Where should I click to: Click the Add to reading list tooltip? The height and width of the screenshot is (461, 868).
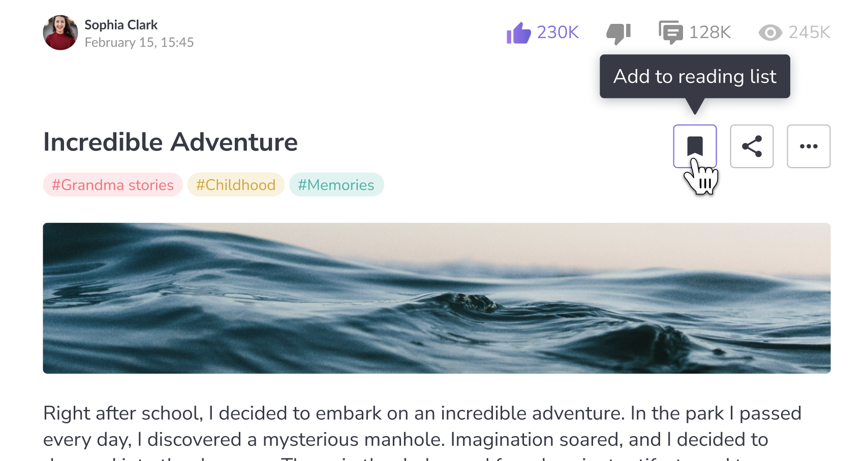pos(695,77)
